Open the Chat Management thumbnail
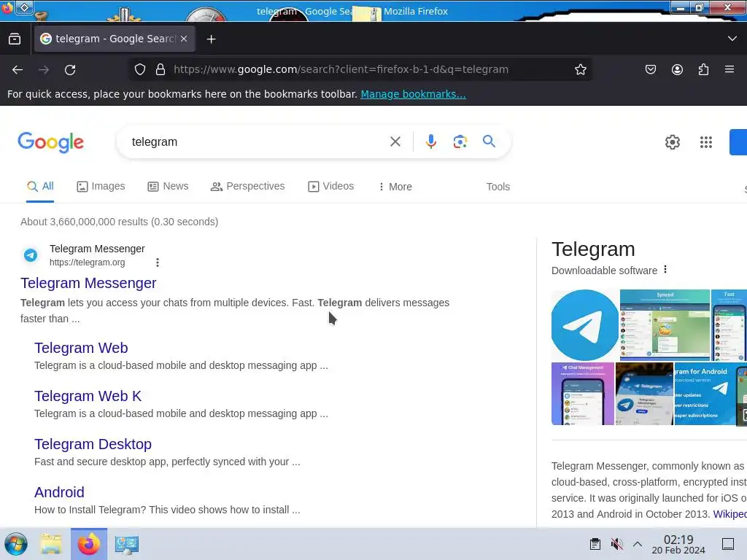Screen dimensions: 747x560 [x=583, y=394]
